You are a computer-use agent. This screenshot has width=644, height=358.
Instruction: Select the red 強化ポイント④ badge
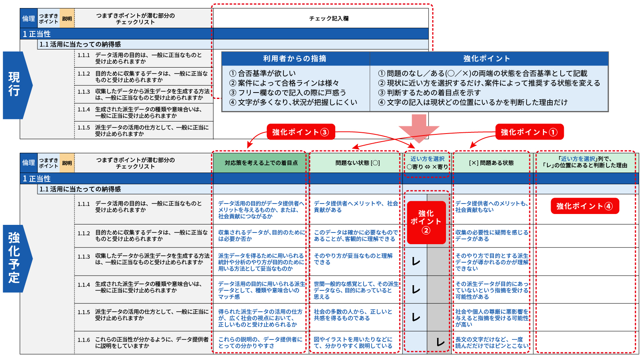(x=585, y=206)
